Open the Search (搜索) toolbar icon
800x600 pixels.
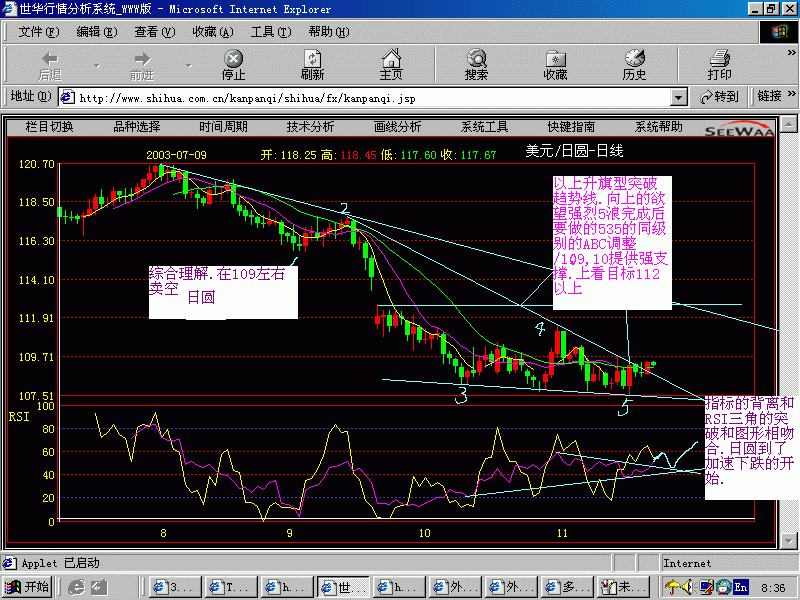pos(476,59)
